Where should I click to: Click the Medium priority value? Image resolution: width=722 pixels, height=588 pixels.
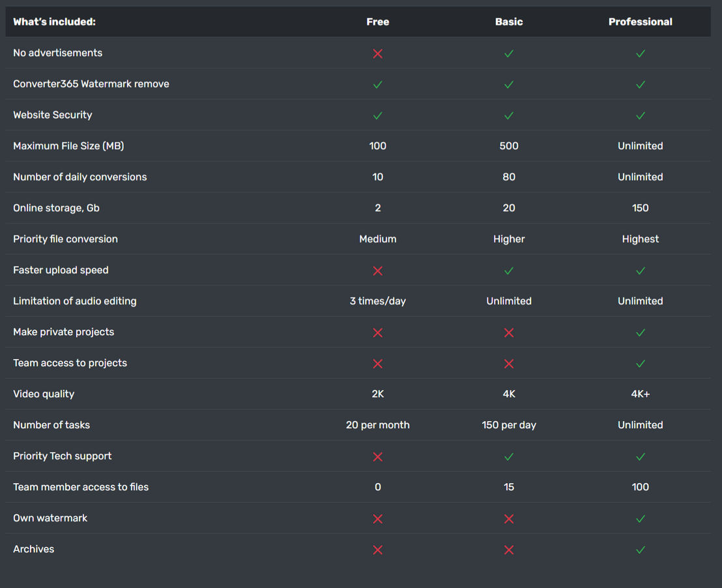pyautogui.click(x=377, y=239)
